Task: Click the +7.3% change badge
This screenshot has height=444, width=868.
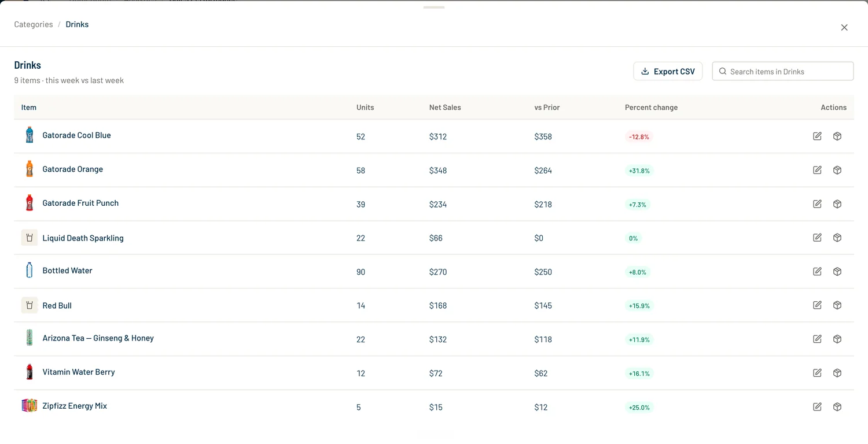Action: (637, 205)
